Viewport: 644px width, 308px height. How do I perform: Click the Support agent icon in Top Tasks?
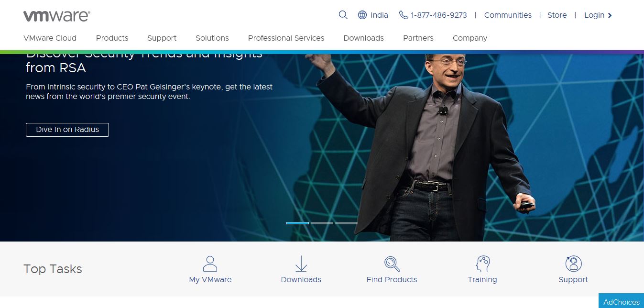click(x=573, y=264)
